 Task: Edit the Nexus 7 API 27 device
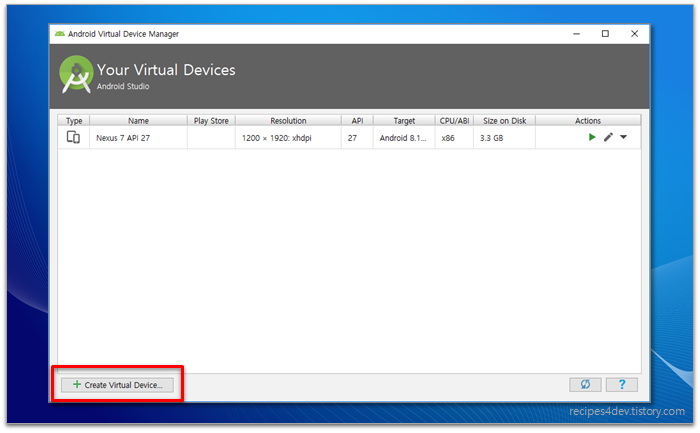[x=608, y=137]
